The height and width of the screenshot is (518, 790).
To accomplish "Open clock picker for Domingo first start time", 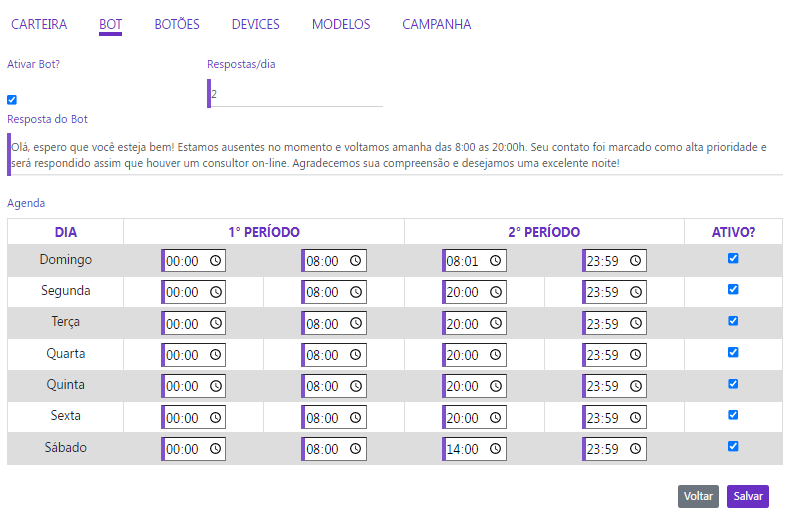I will click(x=215, y=261).
